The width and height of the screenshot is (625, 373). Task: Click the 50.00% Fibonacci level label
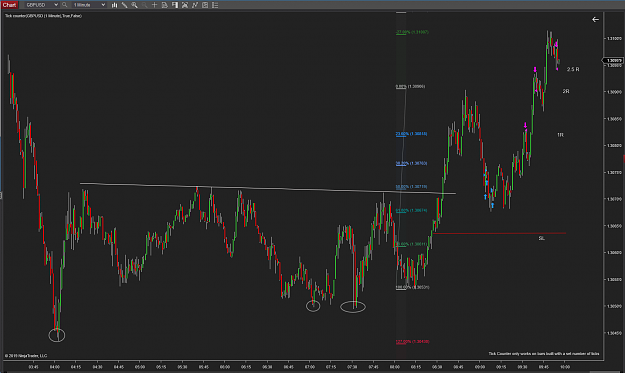pos(411,186)
